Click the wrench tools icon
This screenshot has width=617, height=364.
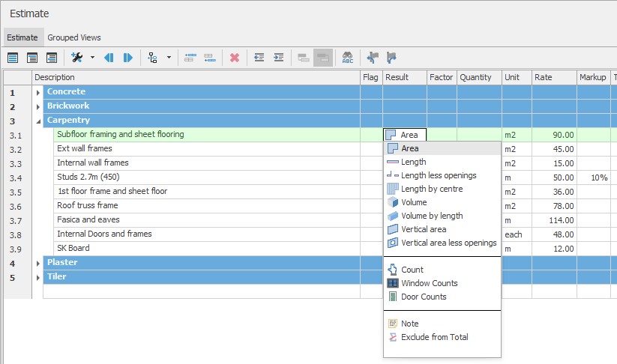[x=76, y=58]
